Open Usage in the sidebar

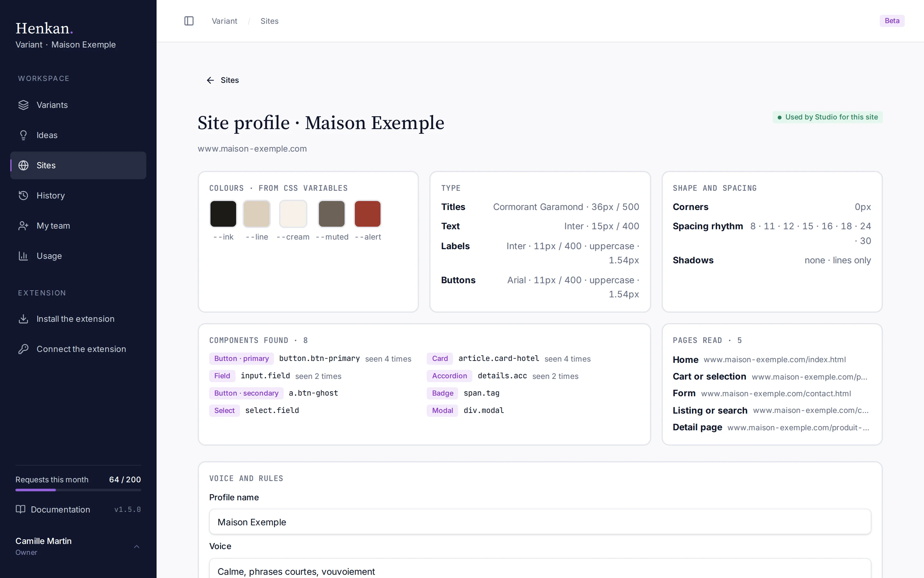pos(78,256)
